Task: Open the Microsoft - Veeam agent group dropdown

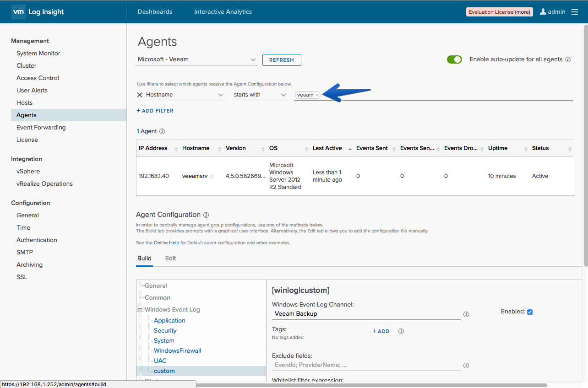Action: click(197, 59)
